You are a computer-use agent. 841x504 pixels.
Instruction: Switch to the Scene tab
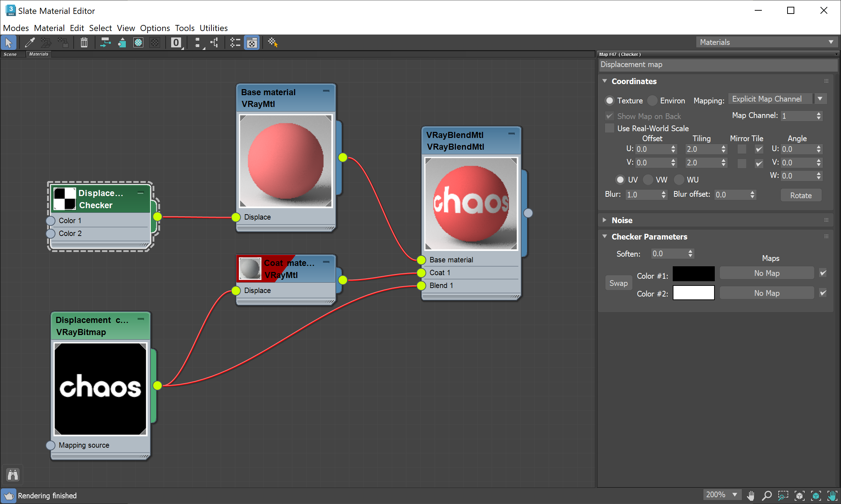pyautogui.click(x=11, y=54)
